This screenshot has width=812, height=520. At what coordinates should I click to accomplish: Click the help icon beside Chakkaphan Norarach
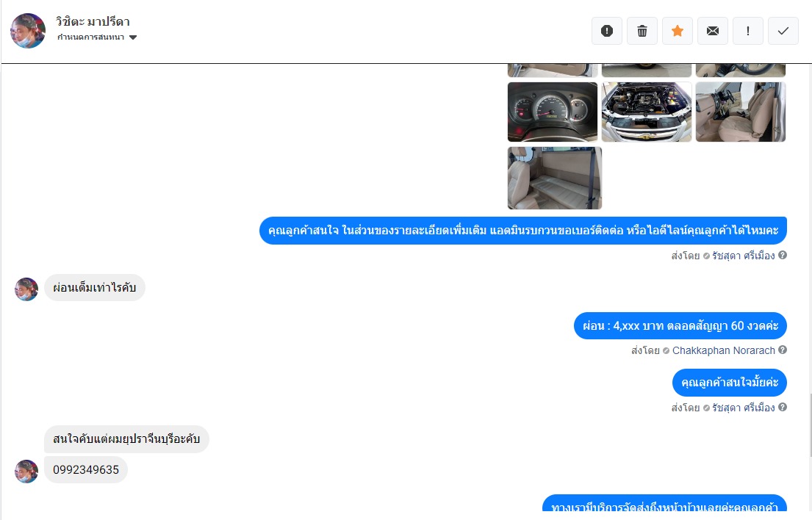coord(783,350)
